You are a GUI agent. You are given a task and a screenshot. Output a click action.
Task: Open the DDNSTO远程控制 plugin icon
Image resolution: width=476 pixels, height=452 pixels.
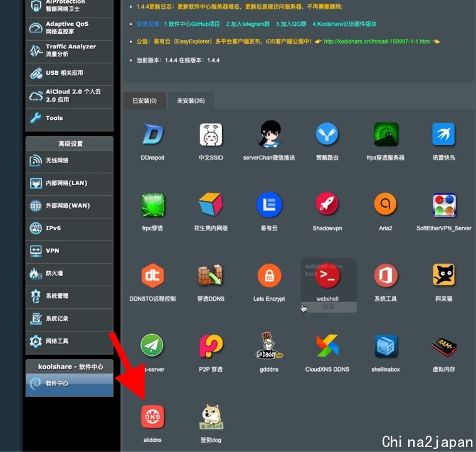pos(152,276)
